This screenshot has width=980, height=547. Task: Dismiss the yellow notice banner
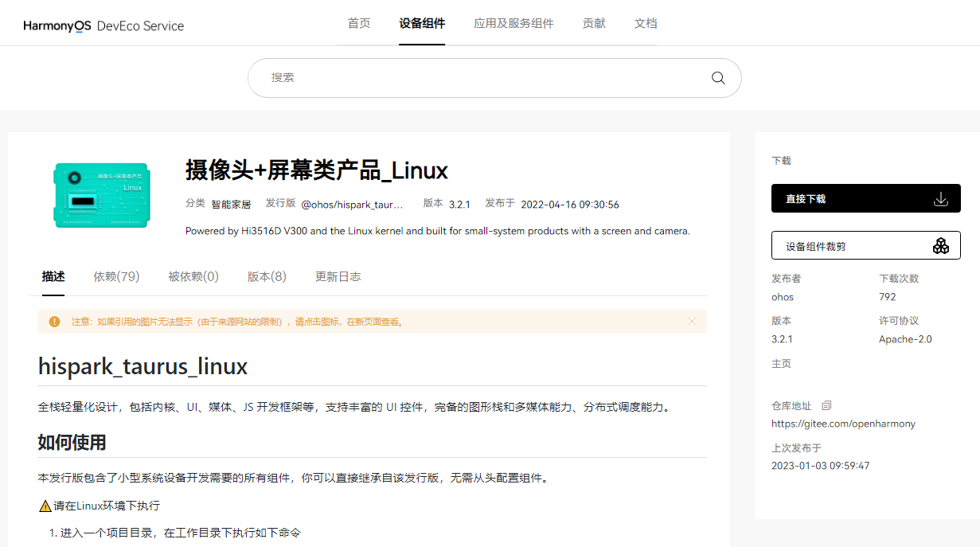692,321
